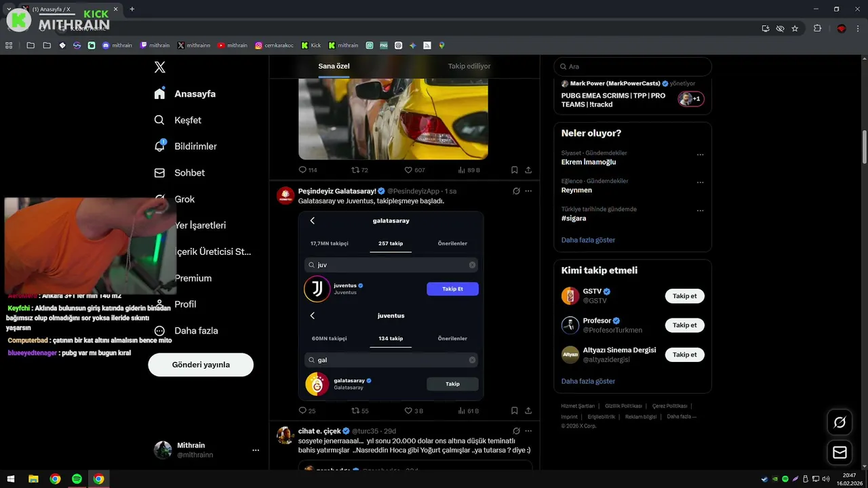Open Daha fazla sidebar menu
Screen dimensions: 868x488
pos(186,331)
